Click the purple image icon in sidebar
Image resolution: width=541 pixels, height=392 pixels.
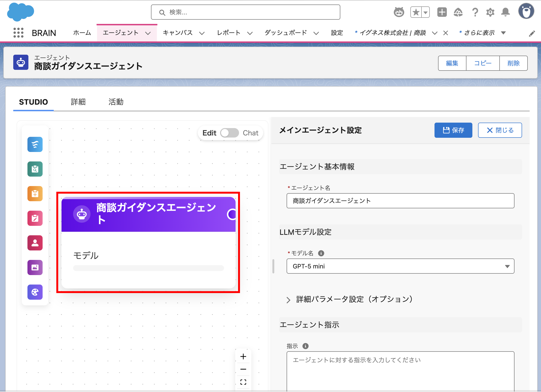pos(35,268)
